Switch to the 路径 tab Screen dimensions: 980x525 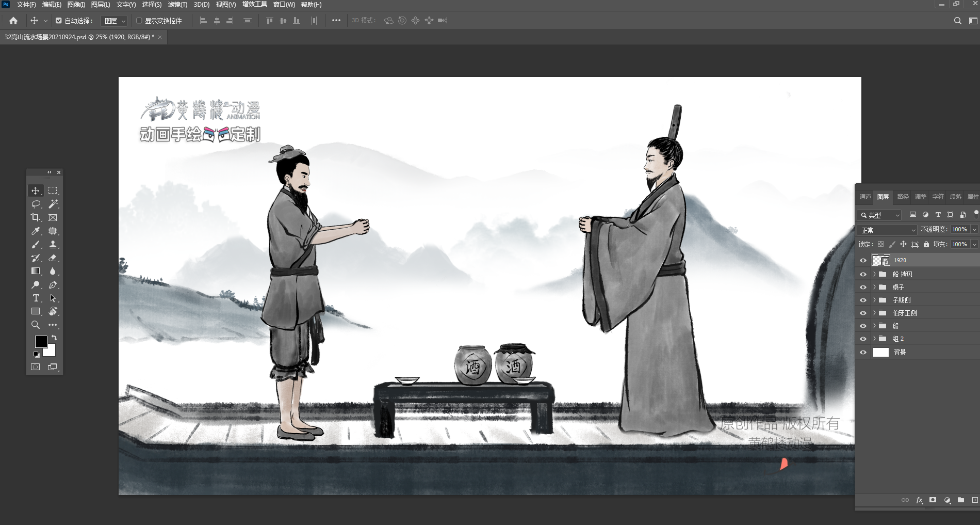tap(903, 197)
